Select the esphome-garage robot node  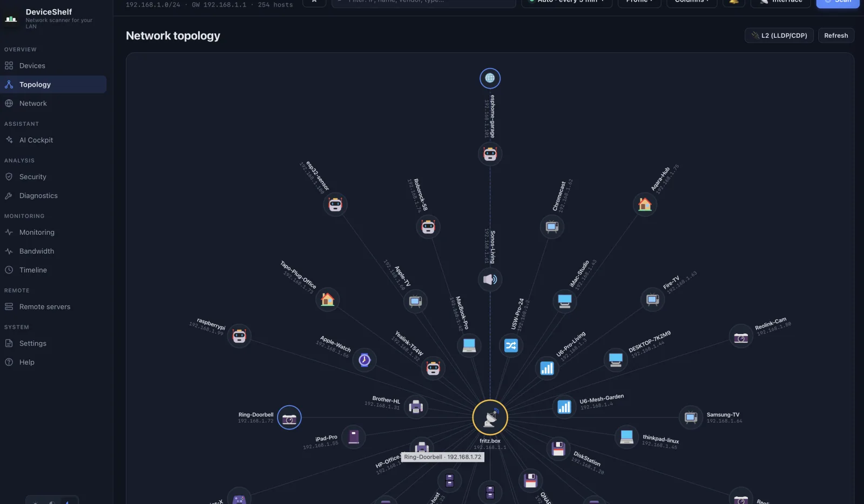(490, 154)
